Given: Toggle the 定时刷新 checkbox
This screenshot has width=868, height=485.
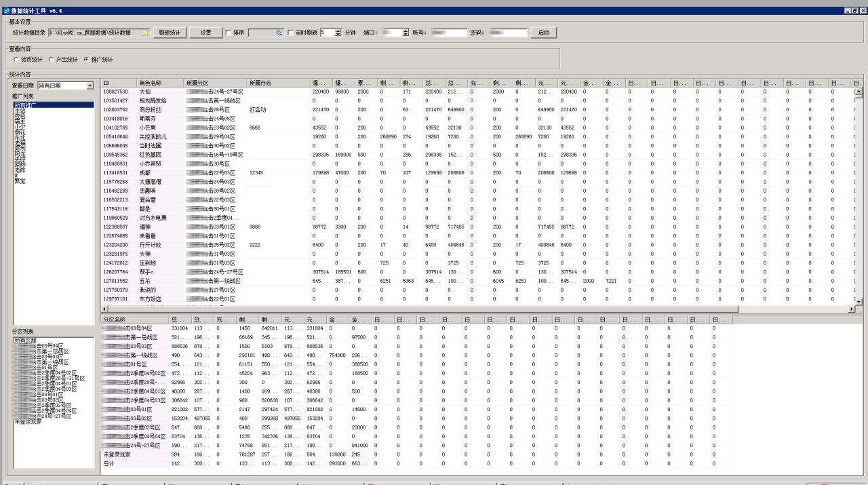Looking at the screenshot, I should click(291, 33).
